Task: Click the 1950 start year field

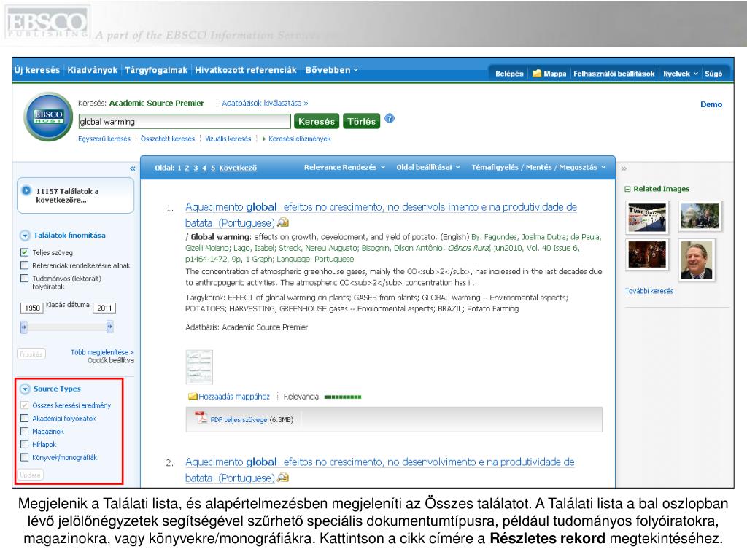Action: point(32,308)
